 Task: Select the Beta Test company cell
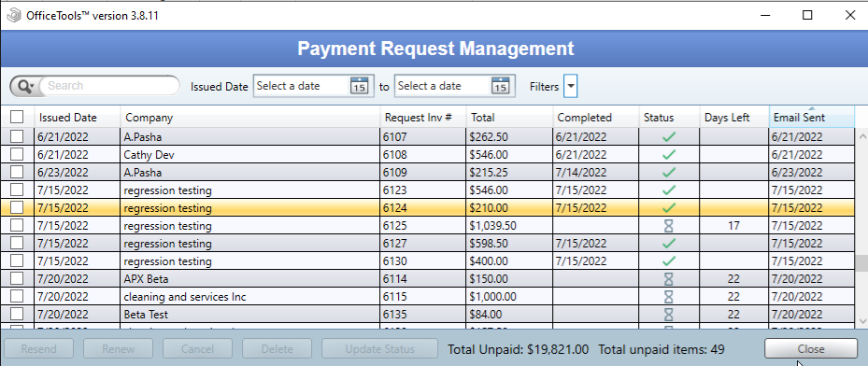250,315
